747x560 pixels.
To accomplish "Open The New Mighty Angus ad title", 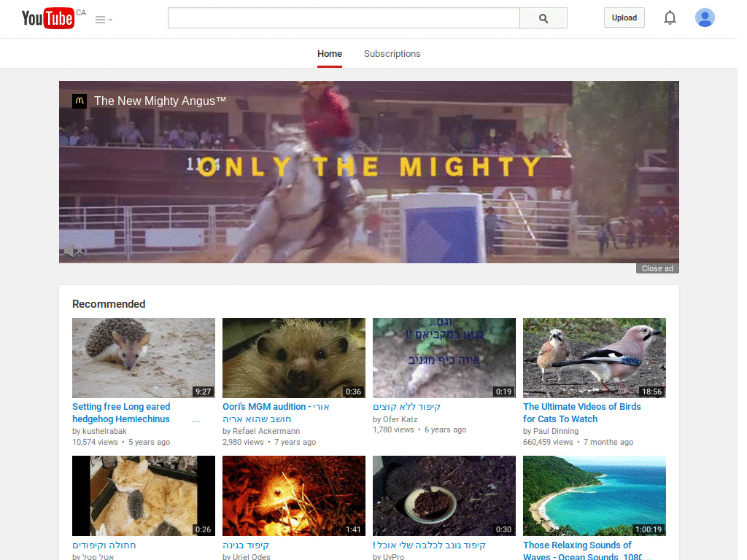I will (160, 101).
